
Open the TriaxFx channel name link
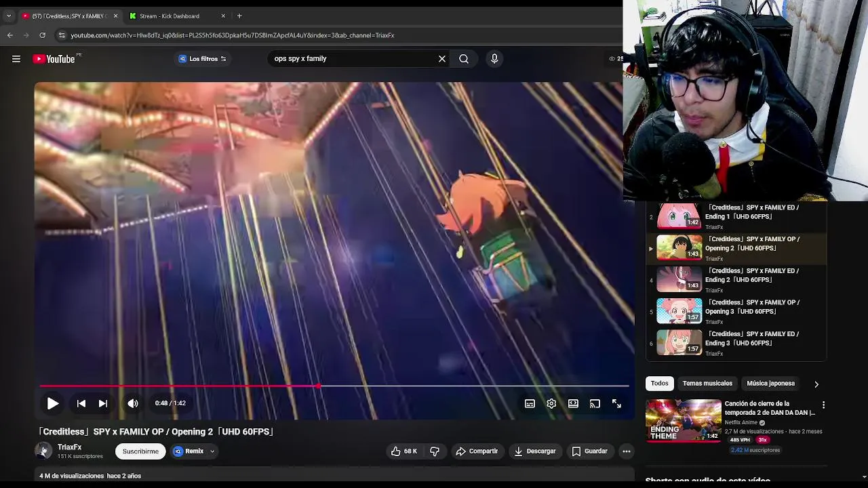69,447
